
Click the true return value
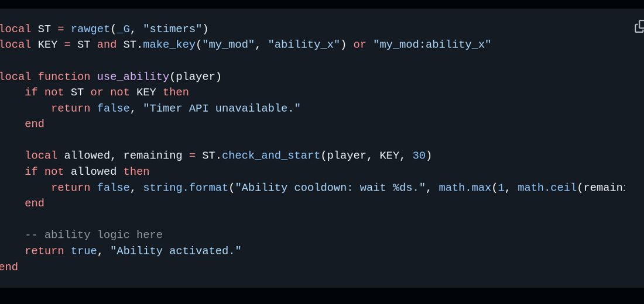click(84, 251)
